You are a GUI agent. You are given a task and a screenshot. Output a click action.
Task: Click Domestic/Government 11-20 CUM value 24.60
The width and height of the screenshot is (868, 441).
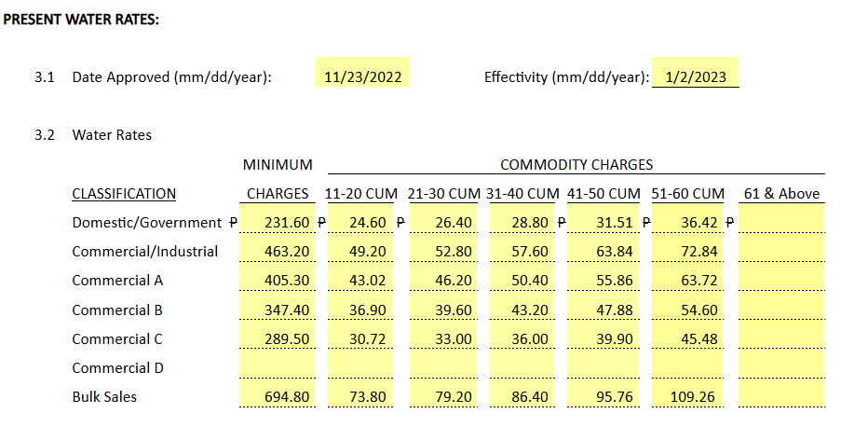360,218
